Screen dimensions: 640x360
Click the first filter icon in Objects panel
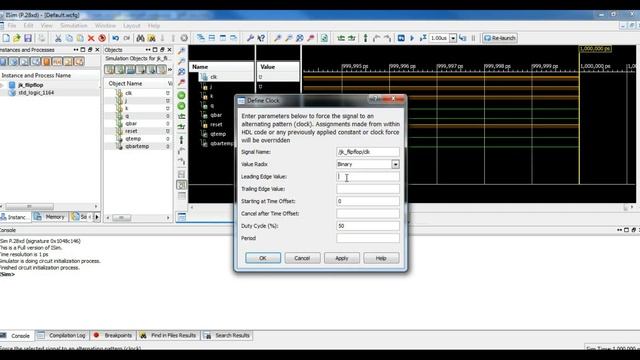coord(109,69)
